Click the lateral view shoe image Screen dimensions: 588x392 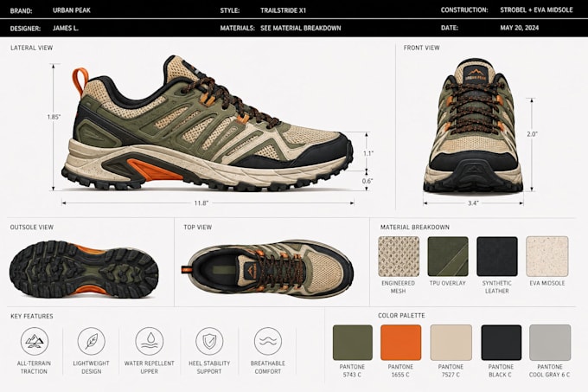click(207, 124)
